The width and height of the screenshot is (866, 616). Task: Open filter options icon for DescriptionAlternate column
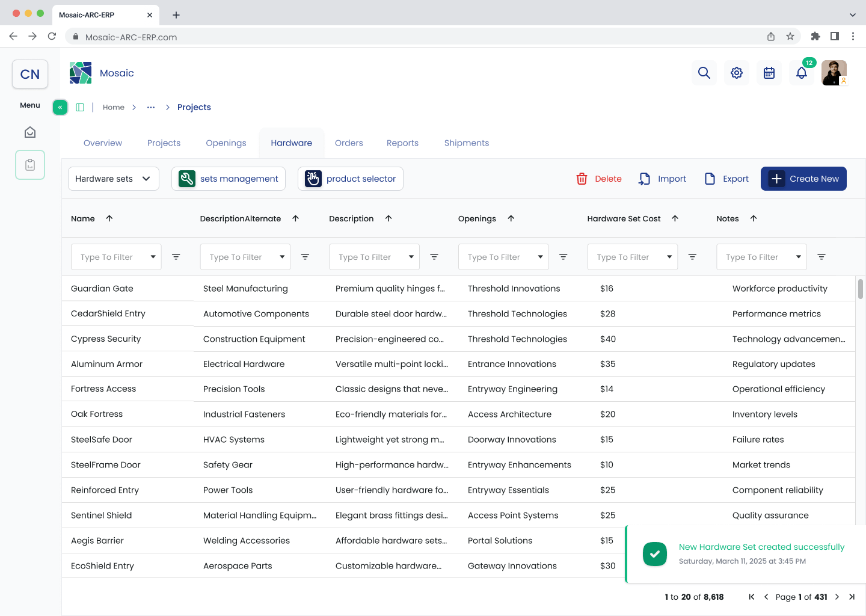[x=306, y=257]
